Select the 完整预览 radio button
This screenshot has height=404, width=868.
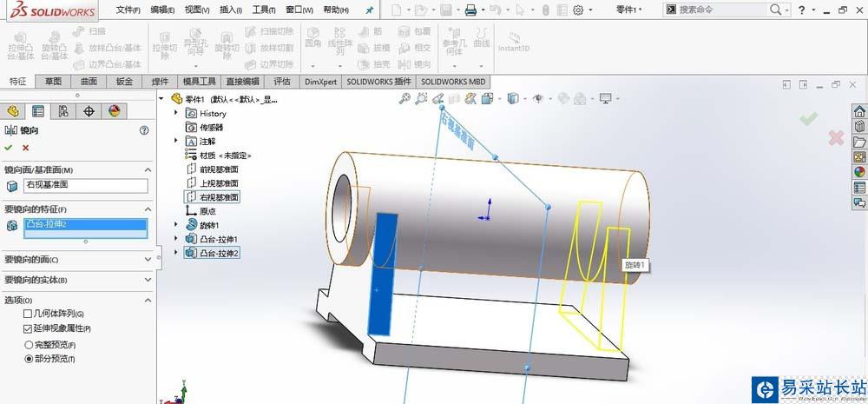click(x=28, y=345)
